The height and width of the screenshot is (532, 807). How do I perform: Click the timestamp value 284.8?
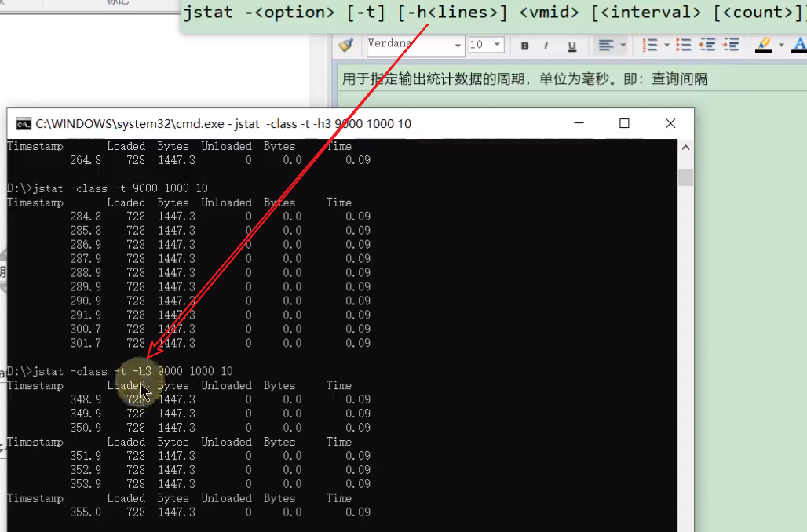tap(86, 216)
